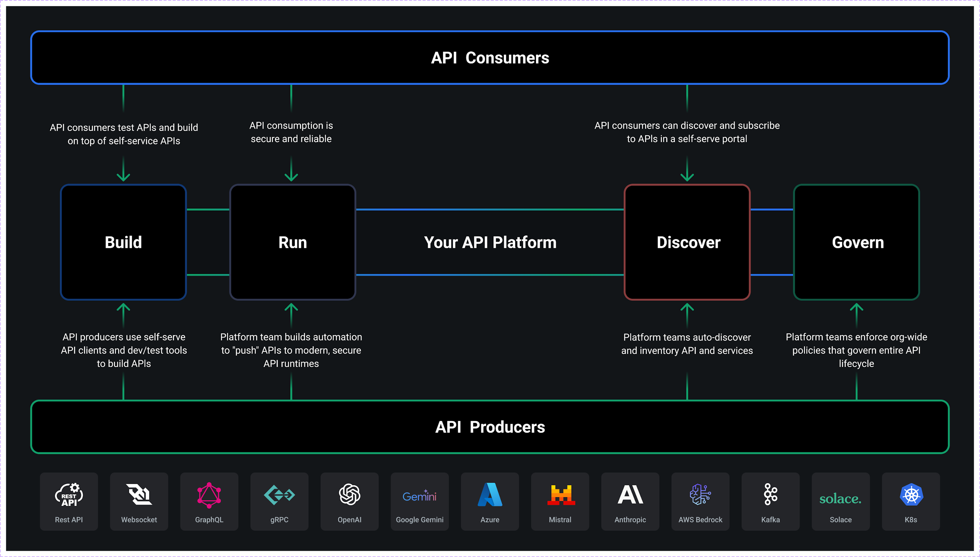980x557 pixels.
Task: Select the Mistral logo tile
Action: pyautogui.click(x=560, y=501)
